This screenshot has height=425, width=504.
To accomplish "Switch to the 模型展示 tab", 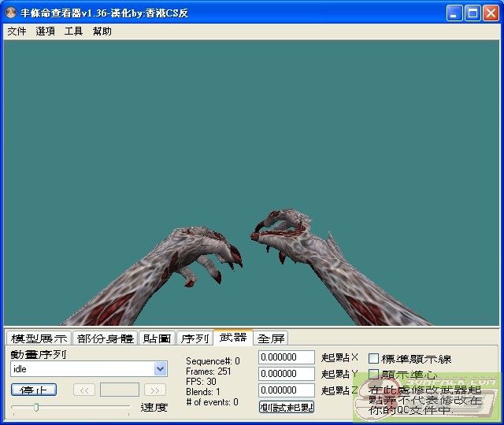I will [39, 338].
